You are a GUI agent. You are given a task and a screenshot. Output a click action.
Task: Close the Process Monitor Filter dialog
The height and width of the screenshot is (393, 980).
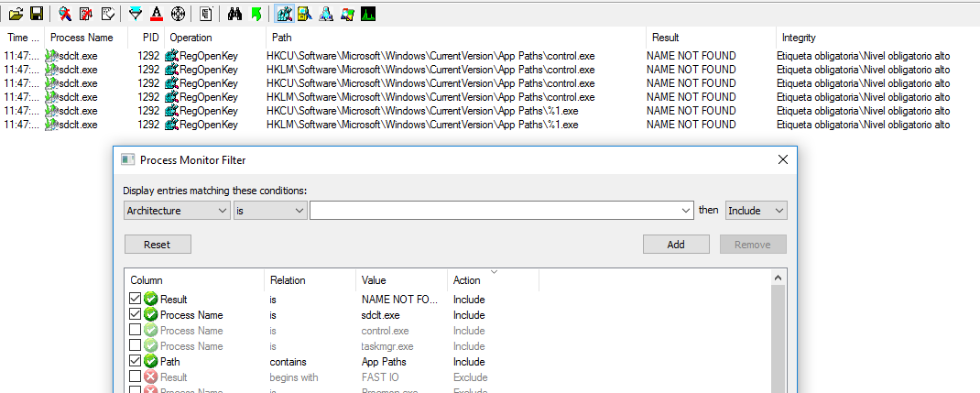[x=782, y=160]
